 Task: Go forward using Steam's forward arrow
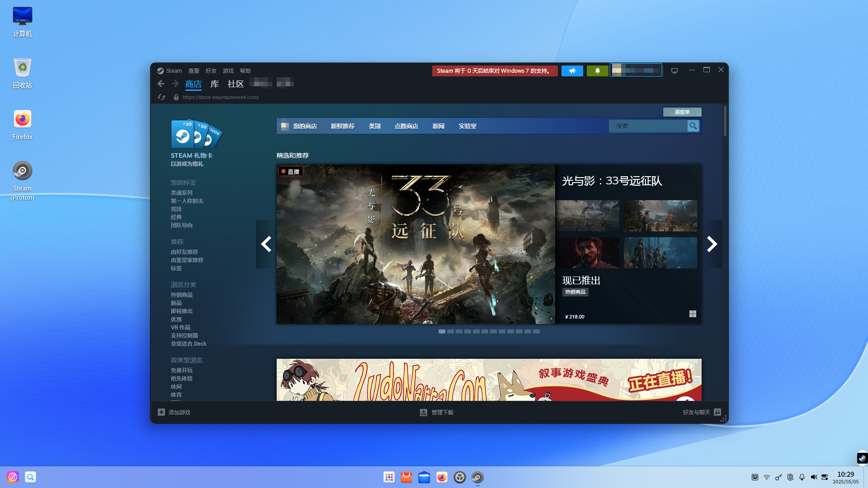[175, 84]
